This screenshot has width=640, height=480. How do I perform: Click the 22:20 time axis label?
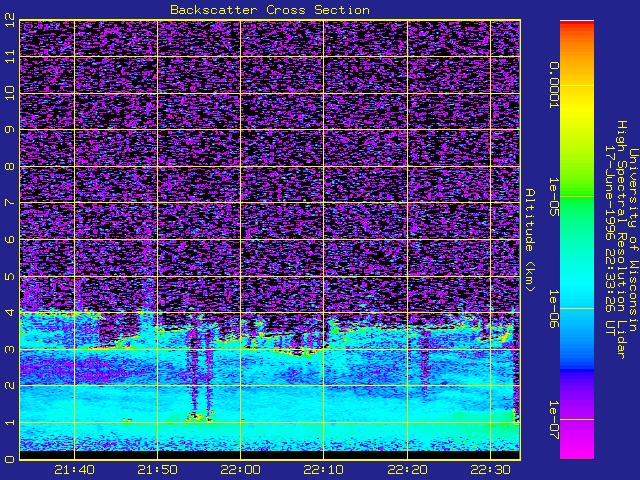[407, 470]
